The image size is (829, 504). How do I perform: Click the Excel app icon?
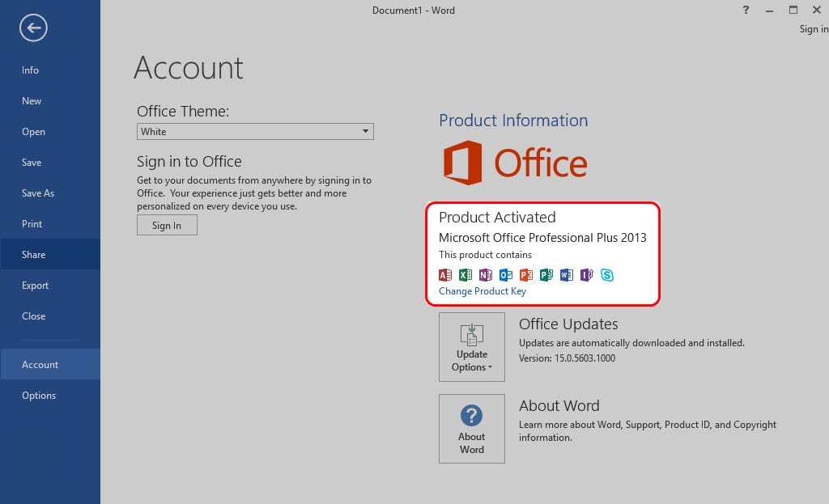[466, 275]
